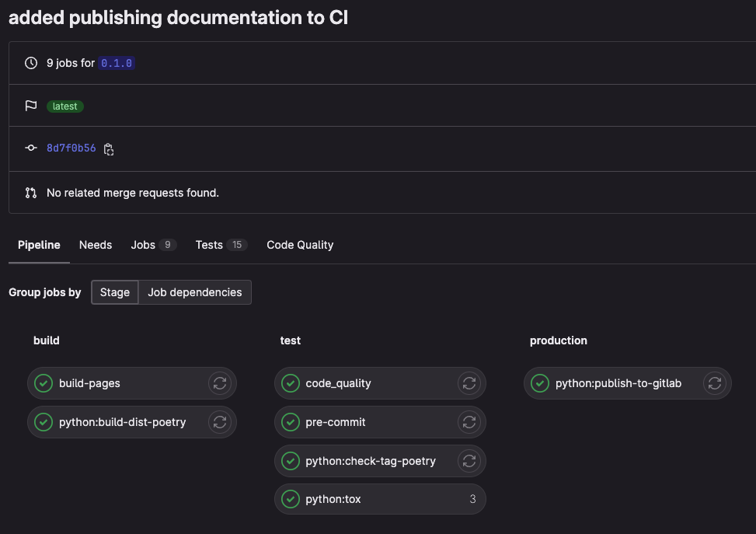The height and width of the screenshot is (534, 756).
Task: Open the pre-commit job details
Action: (336, 422)
